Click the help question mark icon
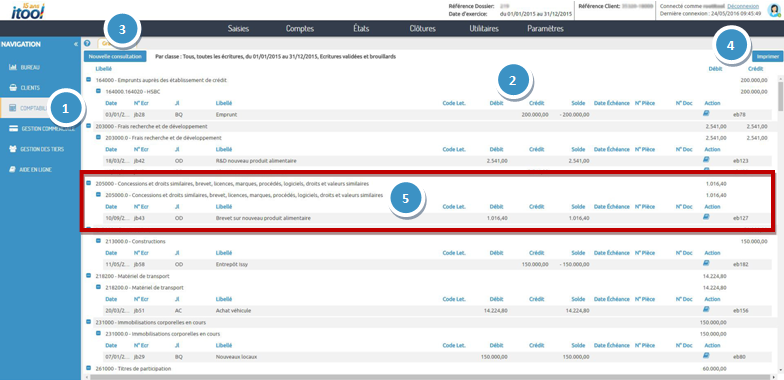Screen dimensions: 784x380 (x=88, y=44)
